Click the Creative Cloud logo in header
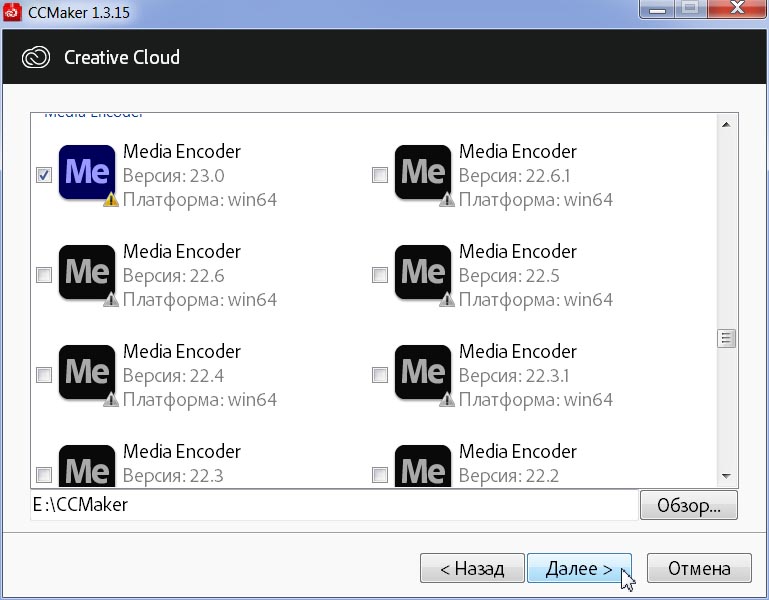 pos(36,57)
